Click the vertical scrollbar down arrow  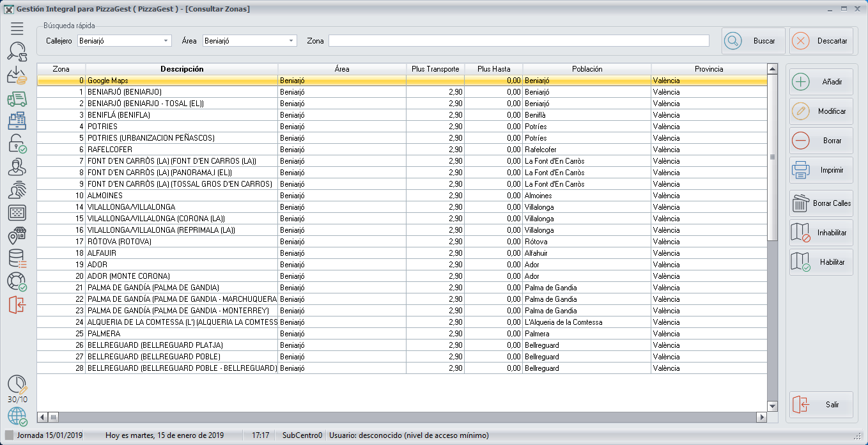coord(772,406)
